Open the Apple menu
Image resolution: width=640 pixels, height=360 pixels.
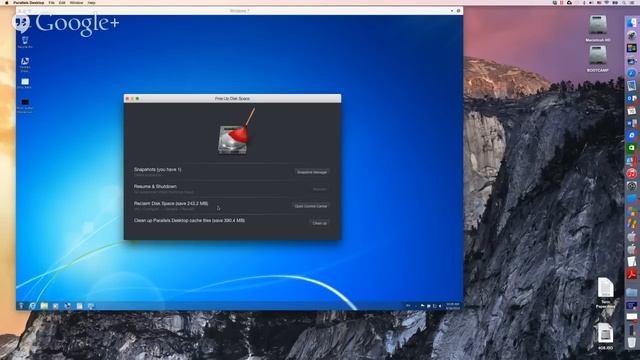[6, 2]
